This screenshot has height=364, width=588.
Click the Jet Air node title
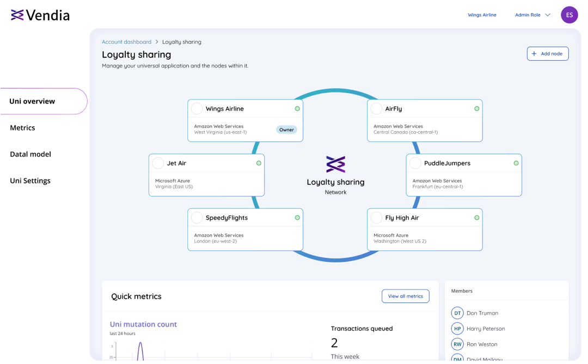(176, 163)
